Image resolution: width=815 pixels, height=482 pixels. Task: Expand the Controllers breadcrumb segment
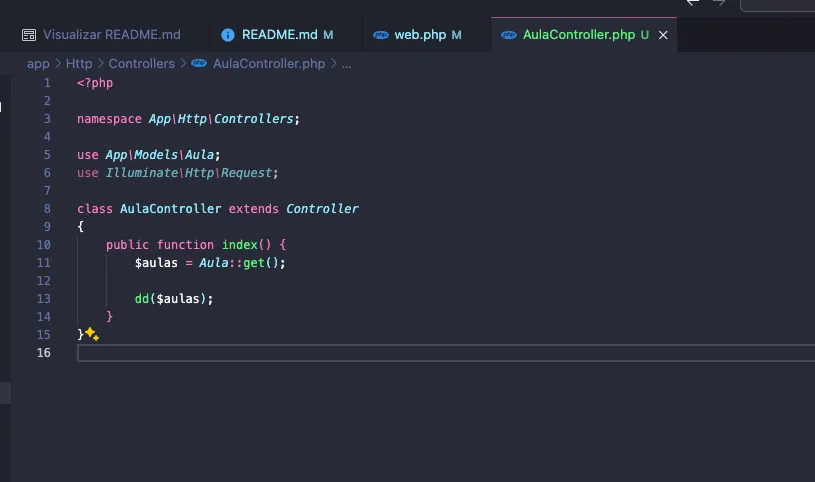click(x=141, y=64)
